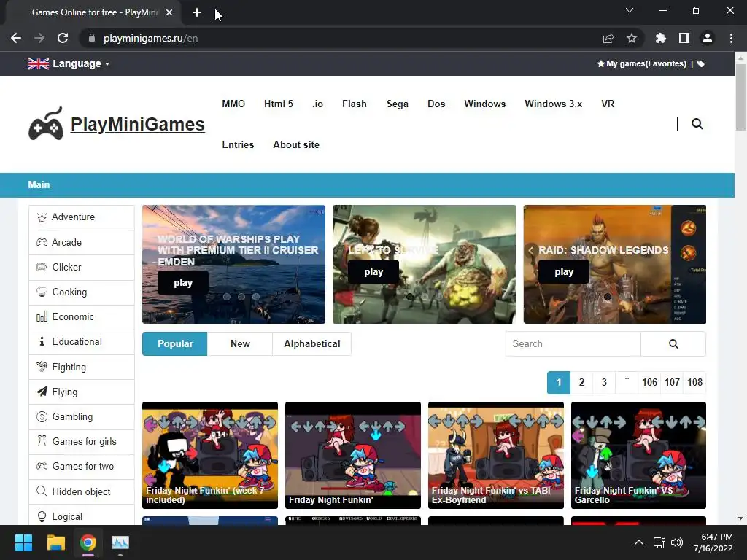
Task: Click the Cooking category icon
Action: [42, 292]
